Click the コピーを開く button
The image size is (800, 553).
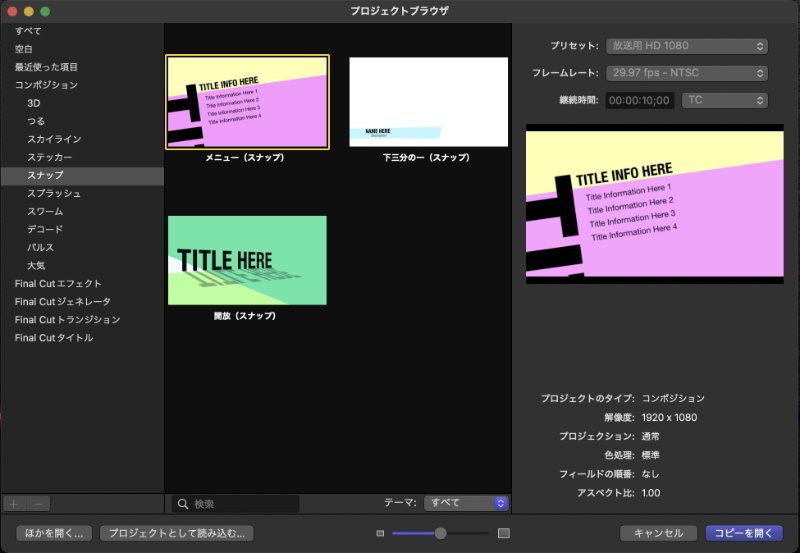pyautogui.click(x=744, y=533)
